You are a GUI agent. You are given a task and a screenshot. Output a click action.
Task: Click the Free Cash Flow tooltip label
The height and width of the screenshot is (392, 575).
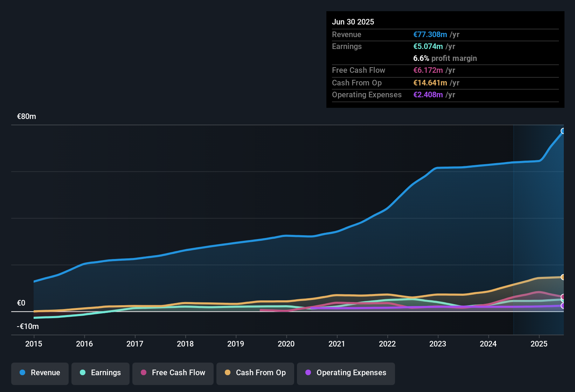[x=359, y=70]
